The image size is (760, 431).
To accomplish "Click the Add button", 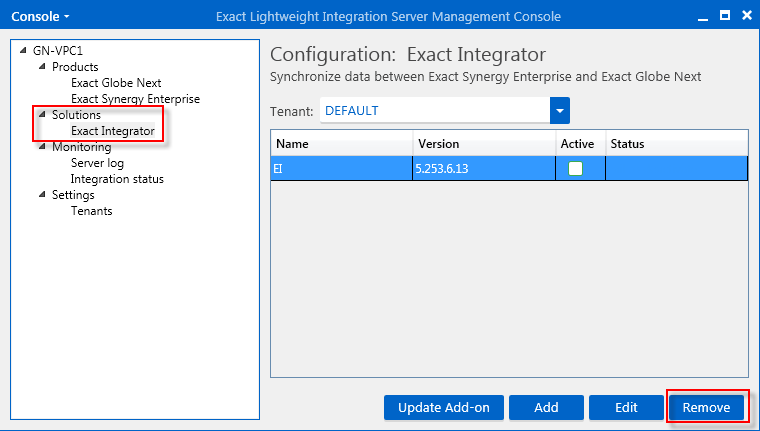I will [546, 408].
